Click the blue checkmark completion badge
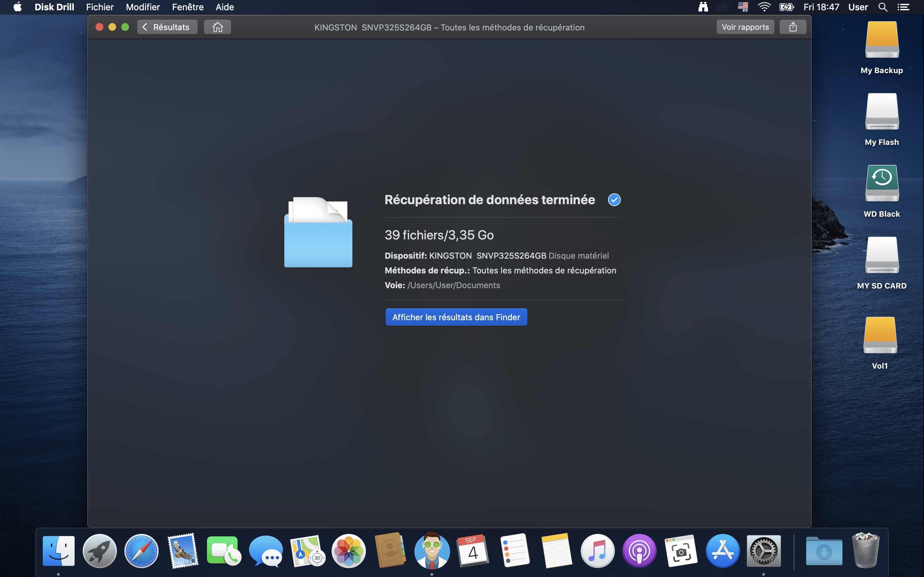924x577 pixels. point(614,200)
